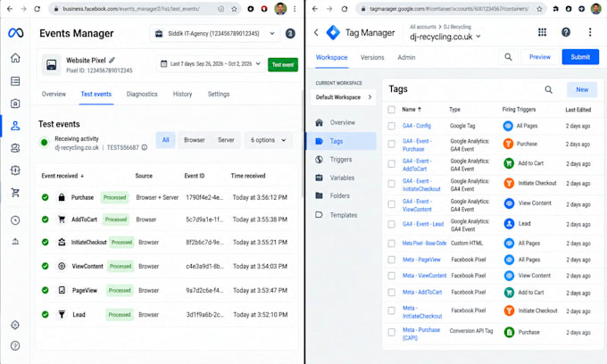
Task: Click the Tag Manager diamond logo
Action: pyautogui.click(x=333, y=32)
